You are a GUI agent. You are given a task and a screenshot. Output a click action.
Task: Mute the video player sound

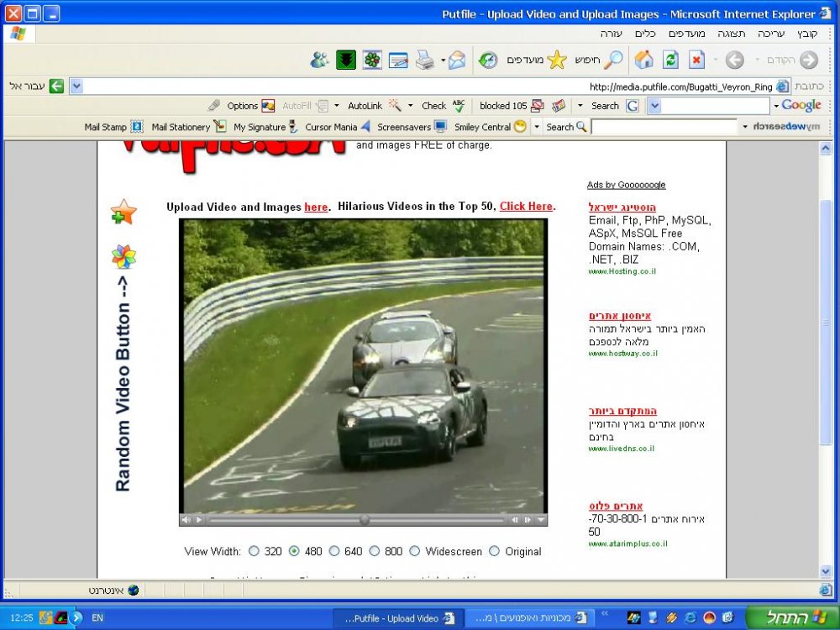(x=186, y=520)
